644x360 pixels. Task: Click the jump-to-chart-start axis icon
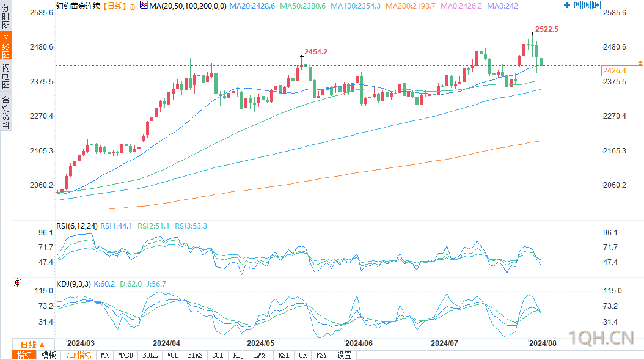tap(577, 5)
